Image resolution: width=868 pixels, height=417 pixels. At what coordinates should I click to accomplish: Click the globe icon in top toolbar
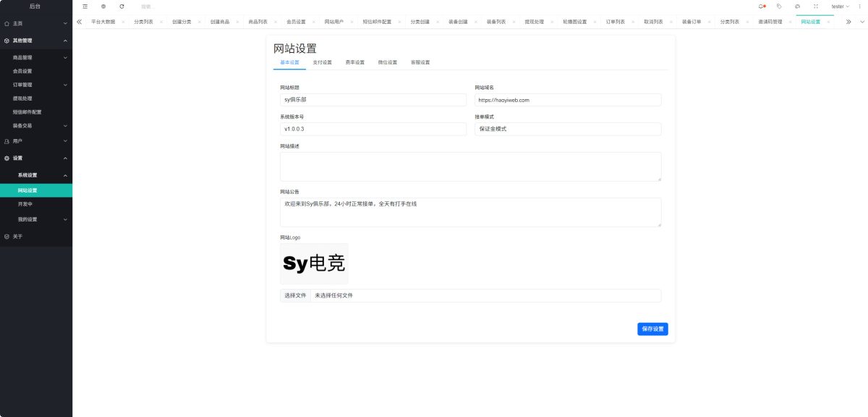tap(103, 6)
